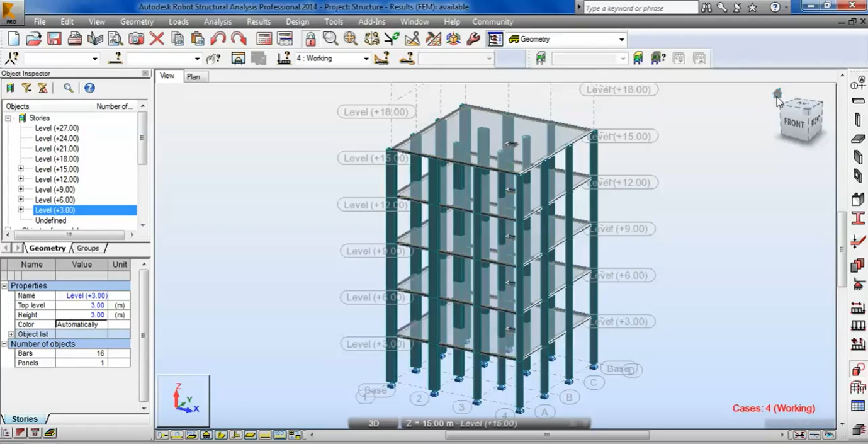This screenshot has height=444, width=868.
Task: Click the zoom window magnifier icon
Action: point(330,39)
